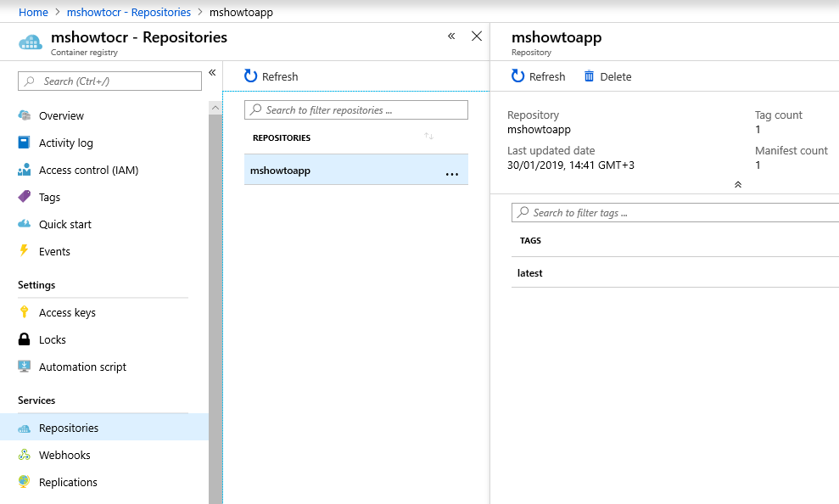The height and width of the screenshot is (504, 839).
Task: Click the REPOSITORIES column header
Action: tap(282, 137)
